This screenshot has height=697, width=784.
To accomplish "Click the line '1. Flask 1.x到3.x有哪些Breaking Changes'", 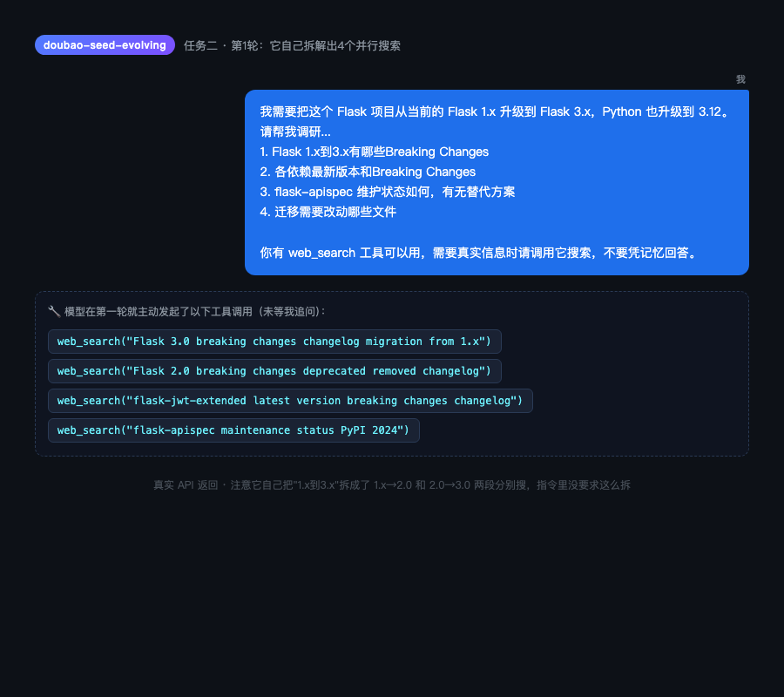I will [374, 152].
